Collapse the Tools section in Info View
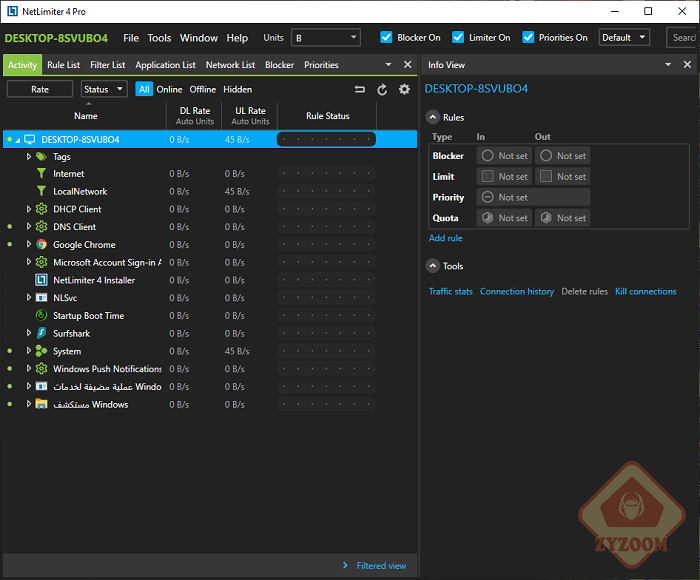 coord(433,266)
